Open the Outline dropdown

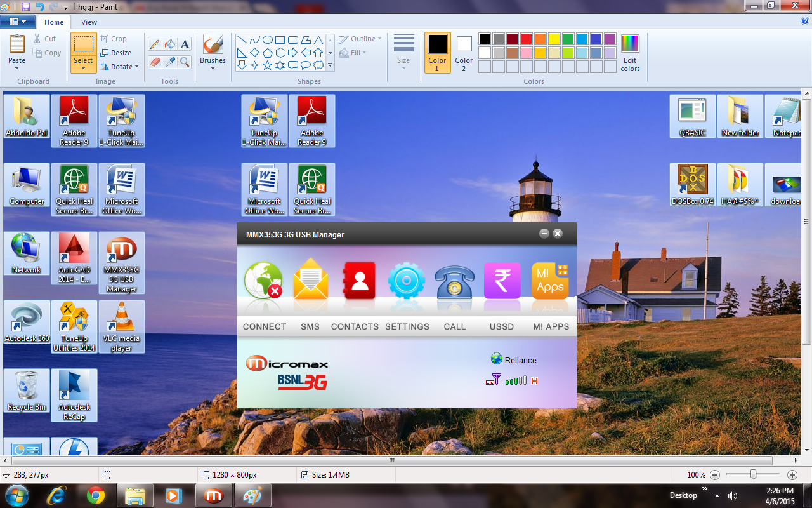pyautogui.click(x=360, y=39)
